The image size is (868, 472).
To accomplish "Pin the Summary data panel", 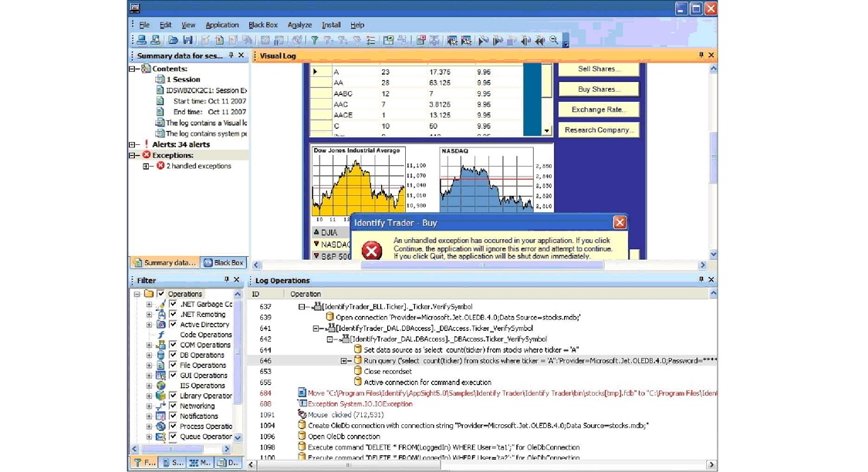I will click(231, 56).
